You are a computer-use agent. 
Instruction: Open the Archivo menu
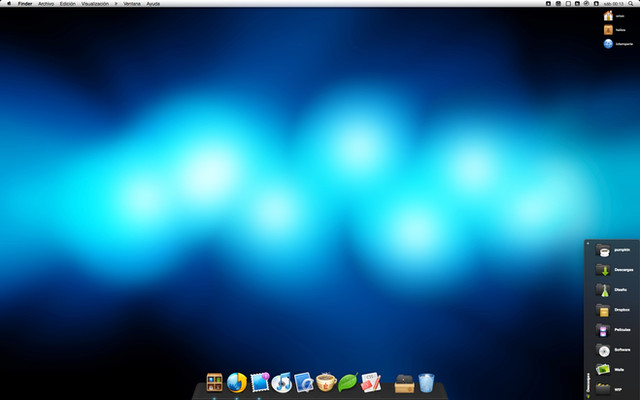tap(46, 4)
